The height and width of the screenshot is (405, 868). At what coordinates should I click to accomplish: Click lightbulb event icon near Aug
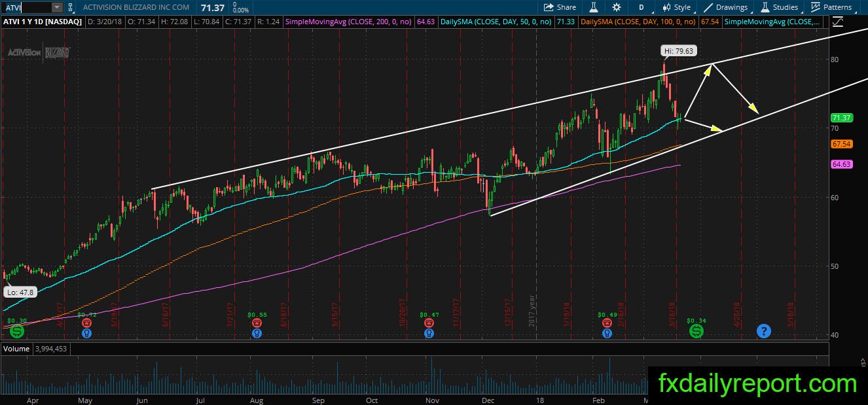click(x=257, y=333)
